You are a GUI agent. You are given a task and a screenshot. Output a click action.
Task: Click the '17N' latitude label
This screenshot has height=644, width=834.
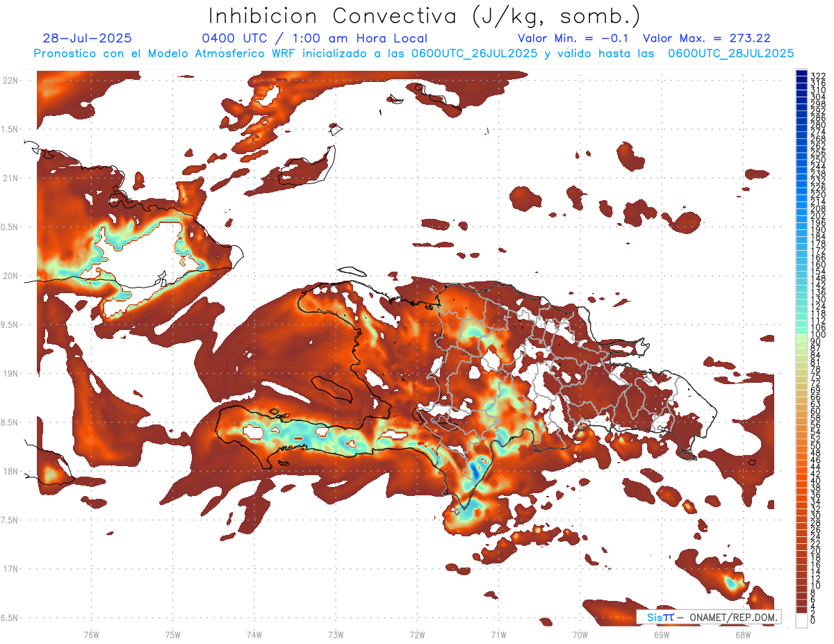[10, 569]
